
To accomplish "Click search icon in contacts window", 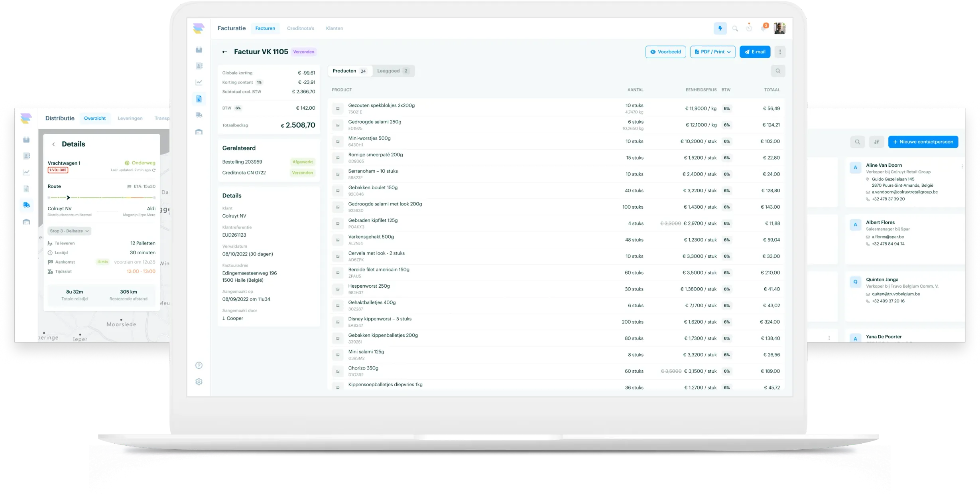I will [x=857, y=142].
